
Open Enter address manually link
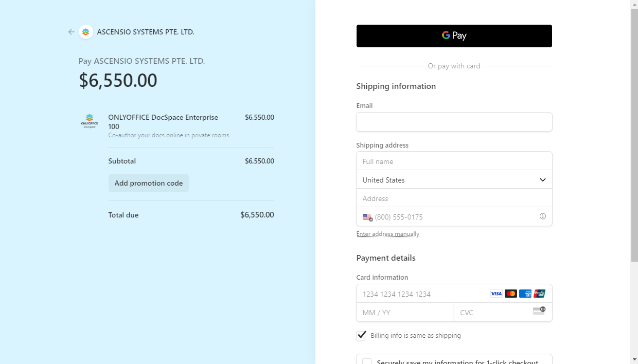[x=387, y=233]
